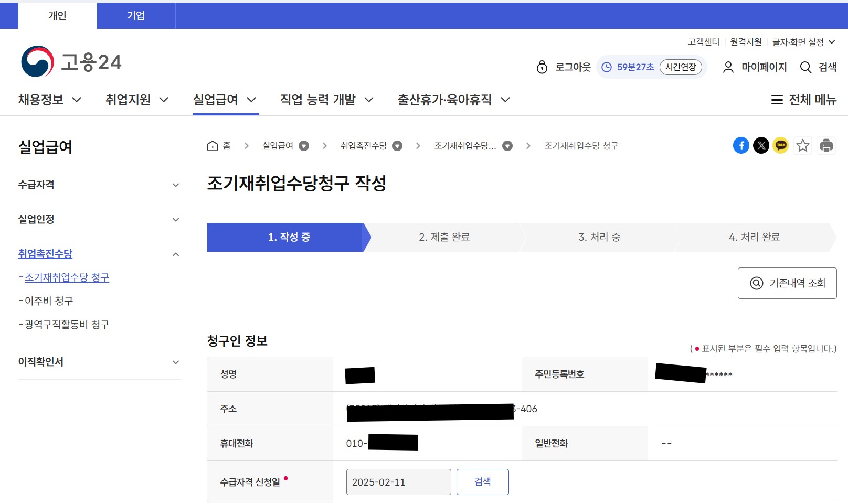Open 취업촉진수당 breadcrumb dropdown arrow

tap(397, 146)
